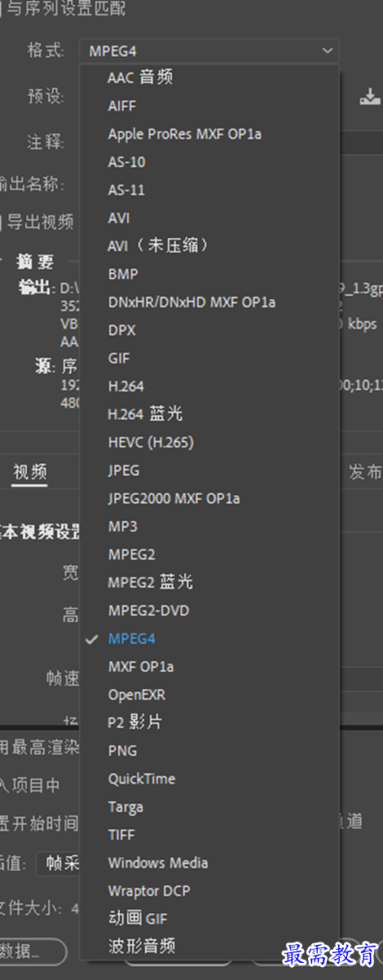383x980 pixels.
Task: Toggle the Export Video checkbox
Action: tap(2, 221)
